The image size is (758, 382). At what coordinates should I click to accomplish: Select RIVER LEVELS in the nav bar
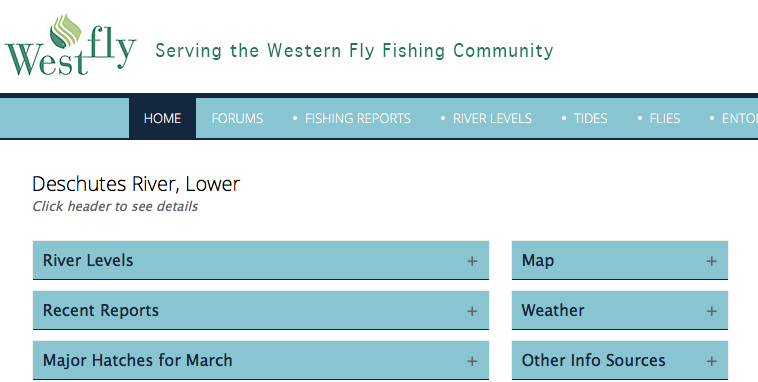(x=492, y=118)
